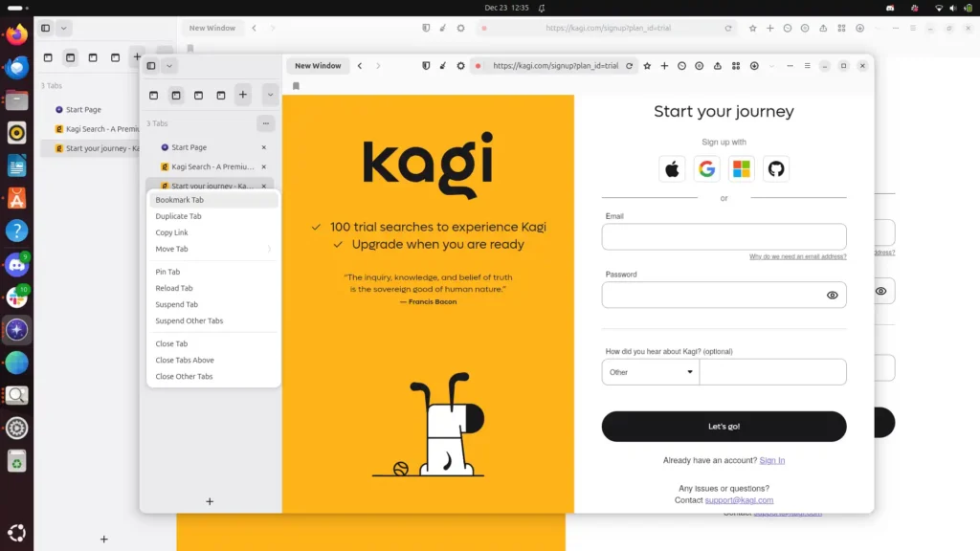Toggle the tracking protection shield
The width and height of the screenshot is (980, 551).
coord(425,66)
